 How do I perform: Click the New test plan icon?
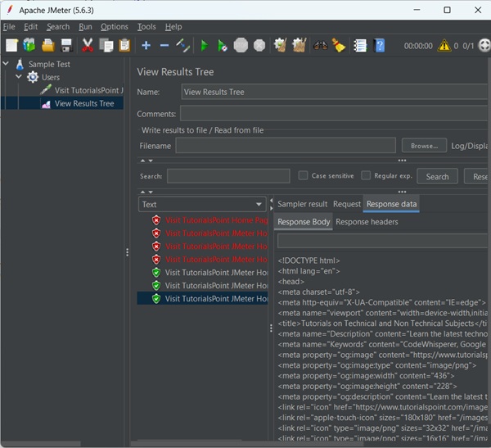click(11, 46)
